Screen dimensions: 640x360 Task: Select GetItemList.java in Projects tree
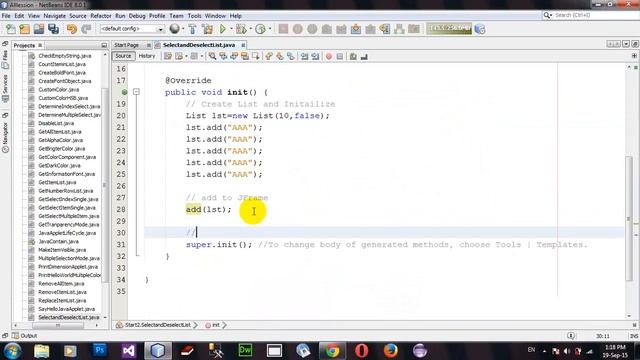point(57,182)
